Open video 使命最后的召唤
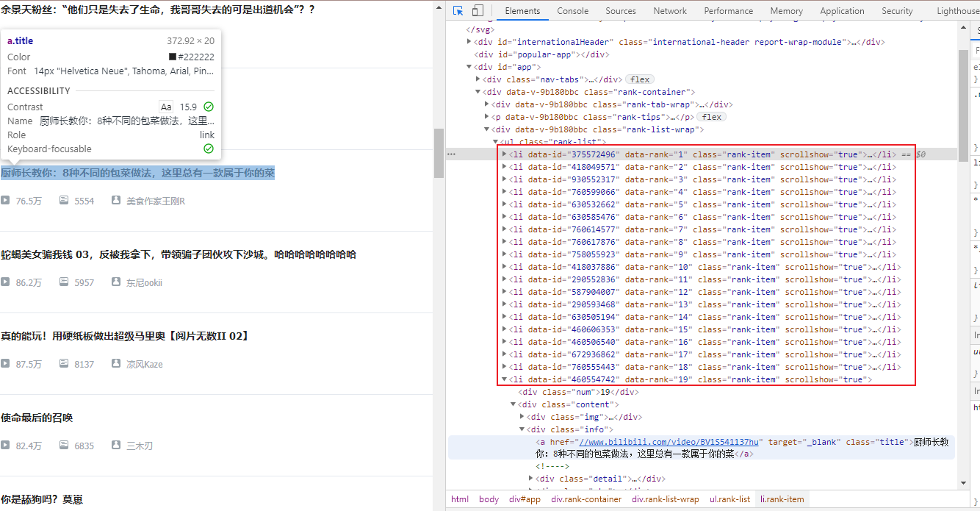 pyautogui.click(x=37, y=418)
